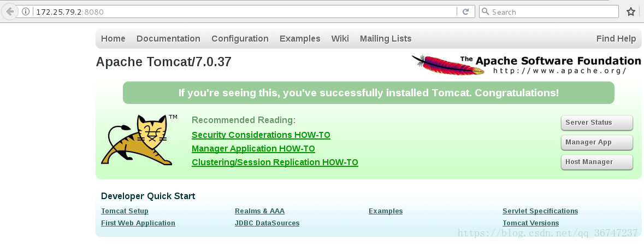Viewport: 644px width, 244px height.
Task: Click the Manager App button
Action: pos(597,142)
